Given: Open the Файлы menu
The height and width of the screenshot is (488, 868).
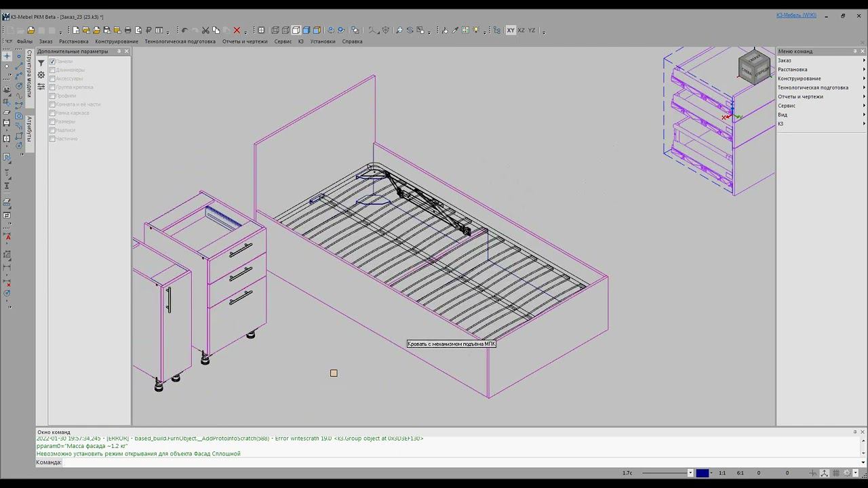Looking at the screenshot, I should click(x=24, y=41).
